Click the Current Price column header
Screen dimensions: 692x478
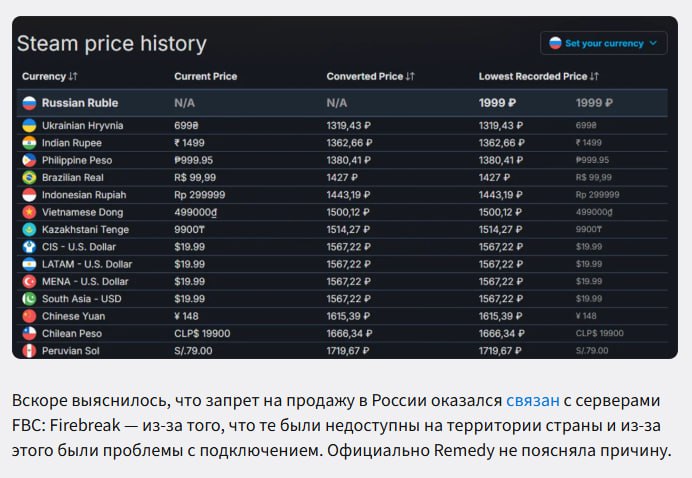click(x=205, y=76)
